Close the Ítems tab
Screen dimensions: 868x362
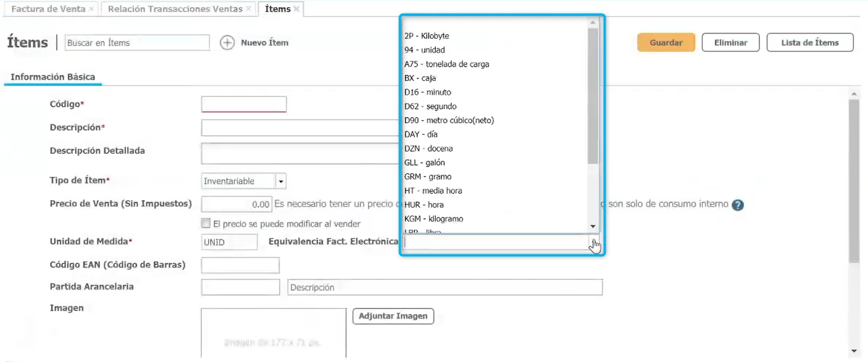(x=296, y=9)
